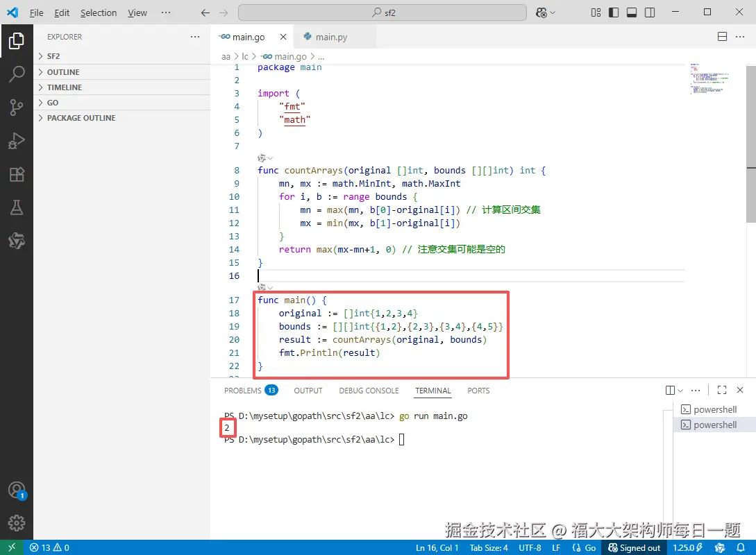Close the terminal panel
756x555 pixels.
click(x=740, y=390)
